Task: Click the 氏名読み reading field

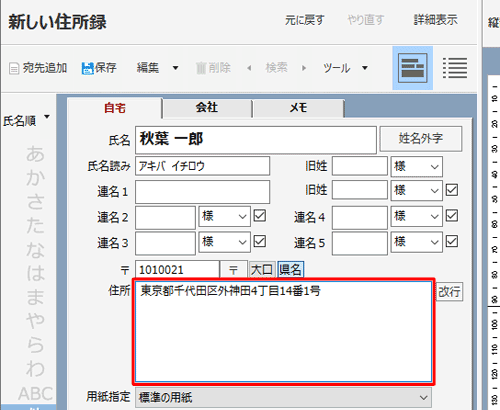Action: 202,166
